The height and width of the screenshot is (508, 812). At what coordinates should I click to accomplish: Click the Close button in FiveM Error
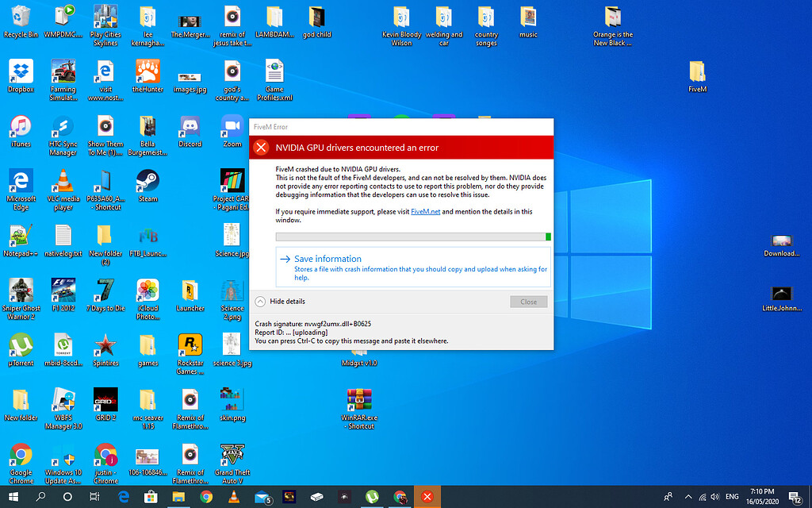(x=528, y=302)
